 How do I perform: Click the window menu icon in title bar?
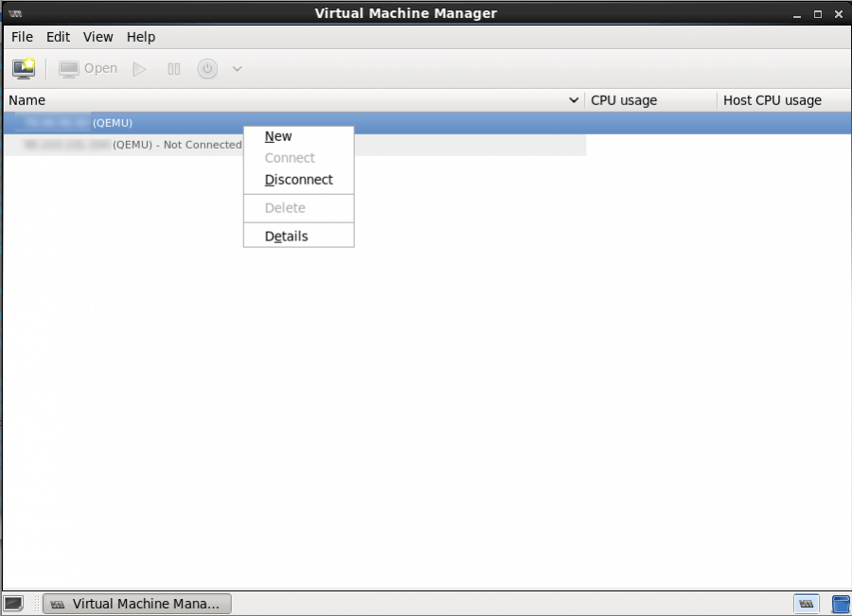pos(15,13)
